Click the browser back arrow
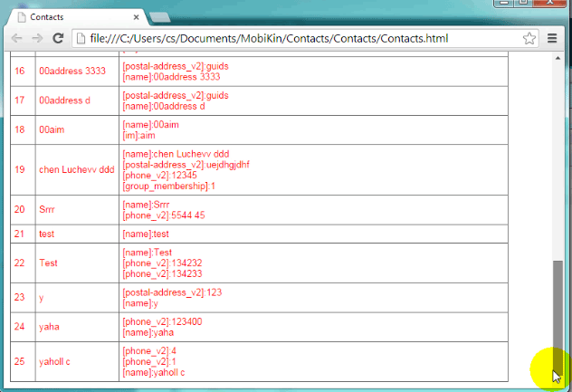Viewport: 572px width, 392px height. (x=16, y=38)
